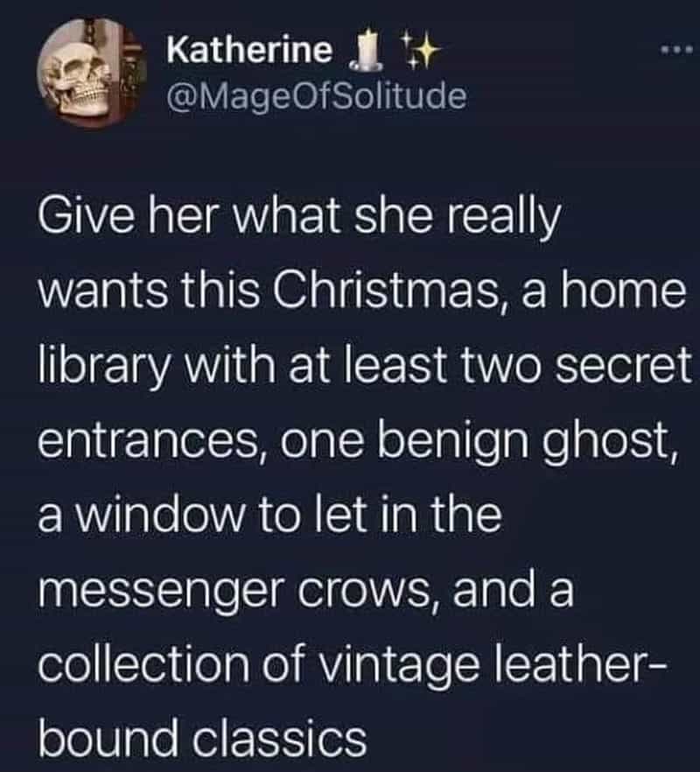Click the tweet line "Give her what she really"
The image size is (700, 772).
click(300, 217)
